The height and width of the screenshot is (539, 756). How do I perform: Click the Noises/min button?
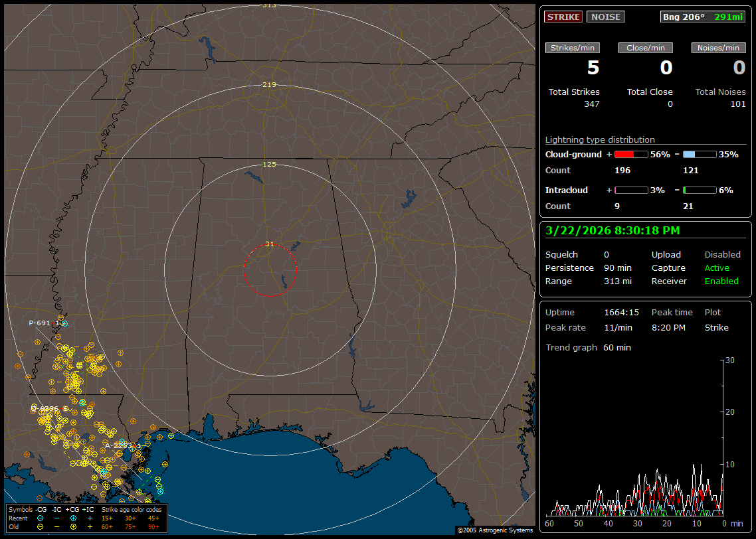719,48
